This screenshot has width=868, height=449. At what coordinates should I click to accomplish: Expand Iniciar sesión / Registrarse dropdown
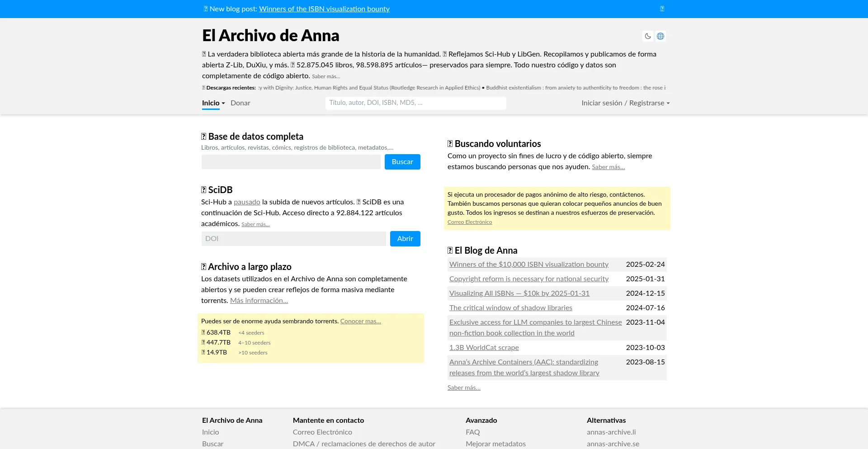pyautogui.click(x=626, y=103)
